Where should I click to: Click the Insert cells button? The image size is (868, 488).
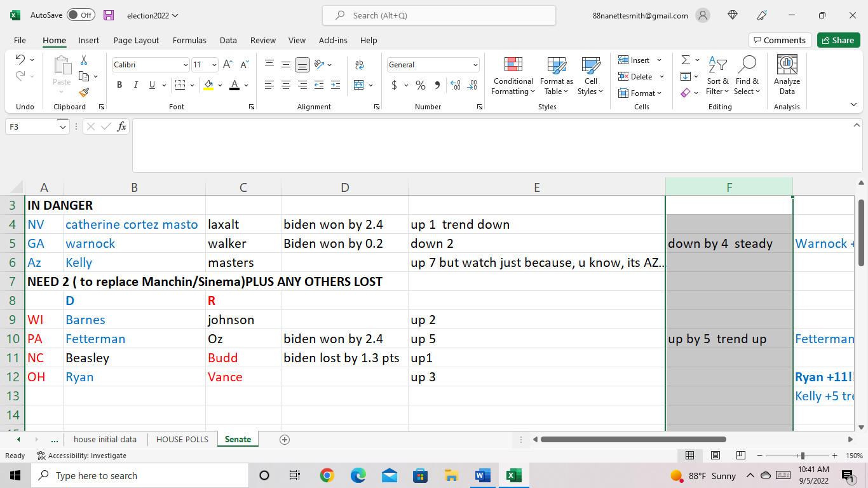[x=640, y=60]
